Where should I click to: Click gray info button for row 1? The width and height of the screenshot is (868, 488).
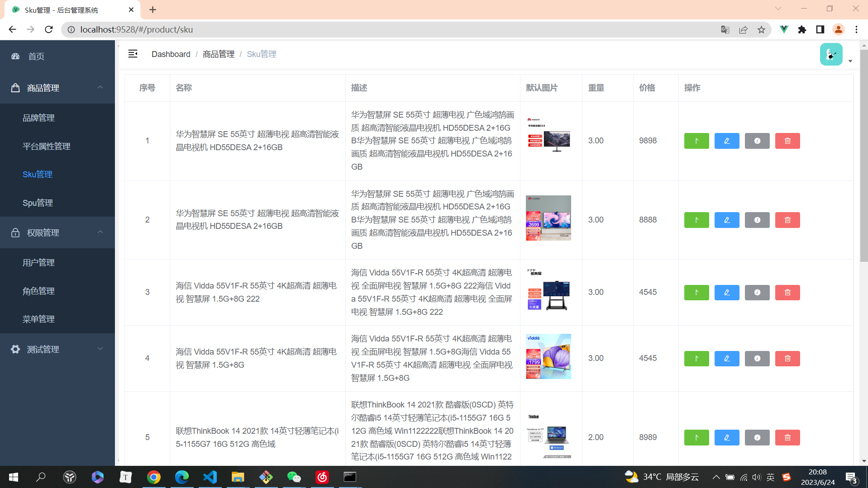pos(757,141)
